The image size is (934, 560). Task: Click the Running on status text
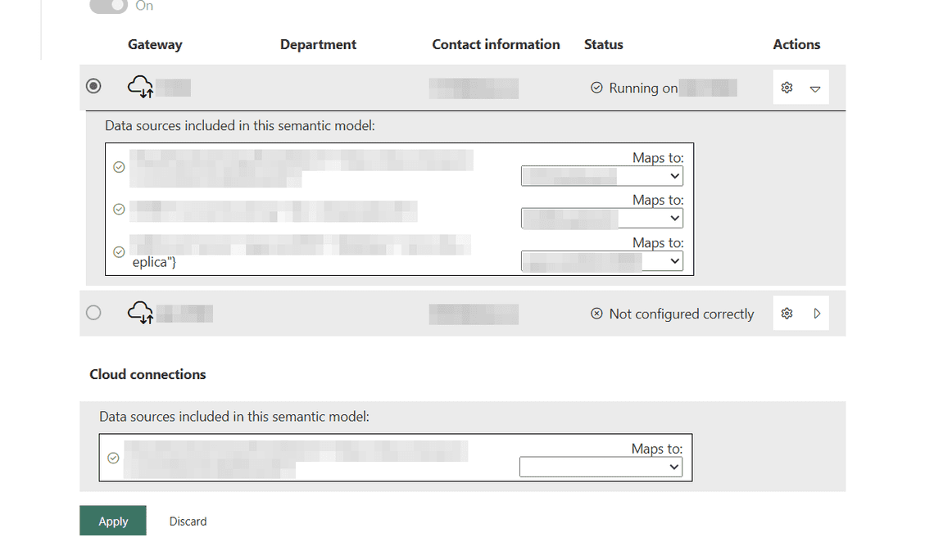(643, 88)
